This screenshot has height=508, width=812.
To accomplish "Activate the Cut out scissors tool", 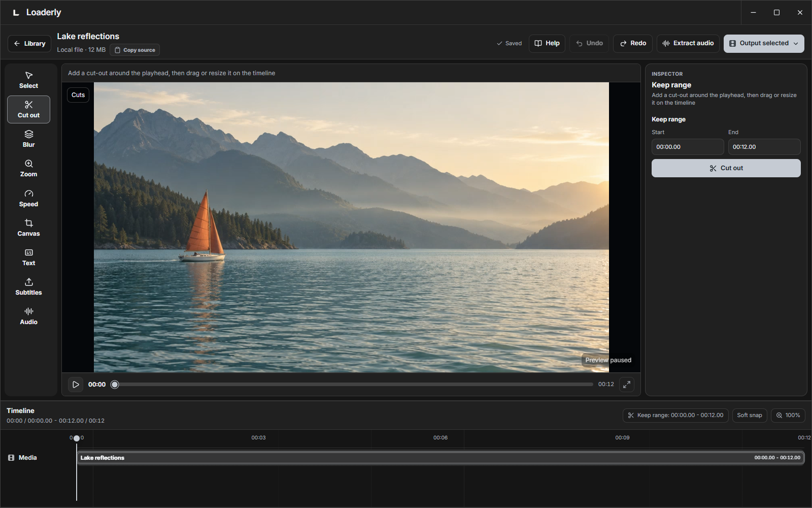I will (28, 110).
